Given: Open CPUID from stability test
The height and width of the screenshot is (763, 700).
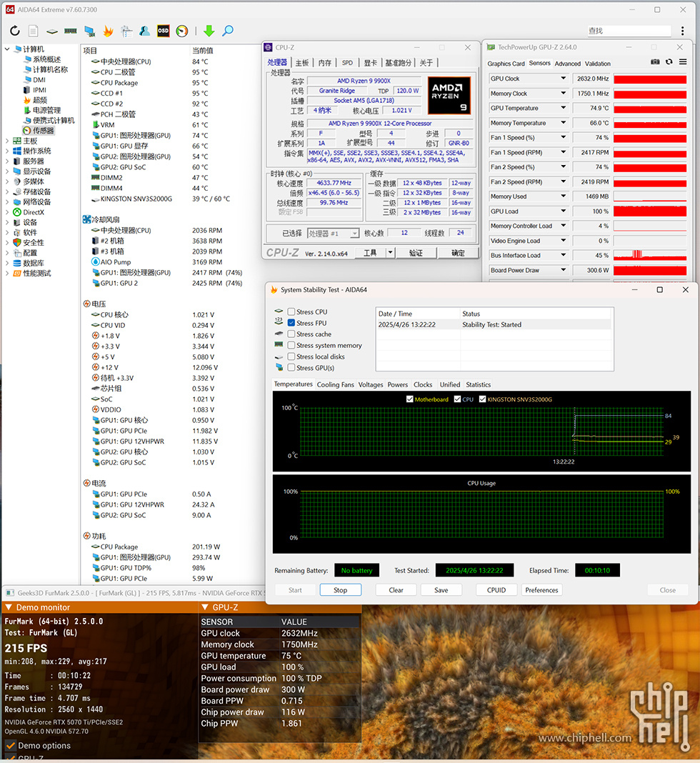Looking at the screenshot, I should (x=496, y=590).
